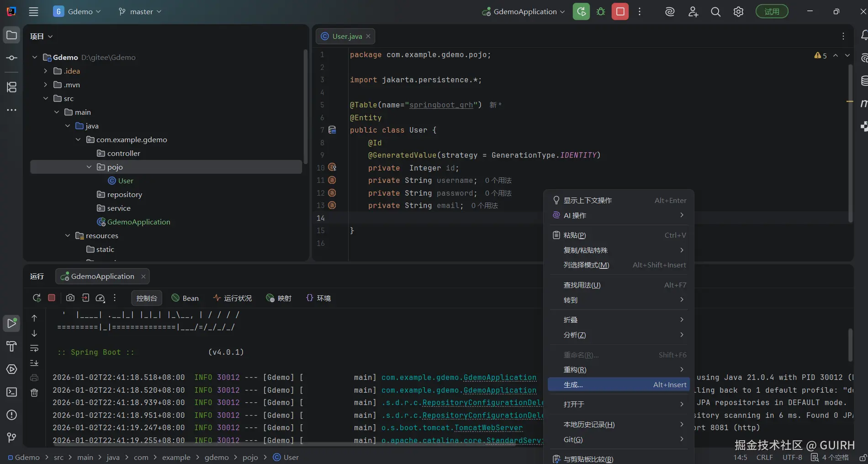Viewport: 868px width, 464px height.
Task: Open Search Everywhere magnifier icon
Action: (x=715, y=12)
